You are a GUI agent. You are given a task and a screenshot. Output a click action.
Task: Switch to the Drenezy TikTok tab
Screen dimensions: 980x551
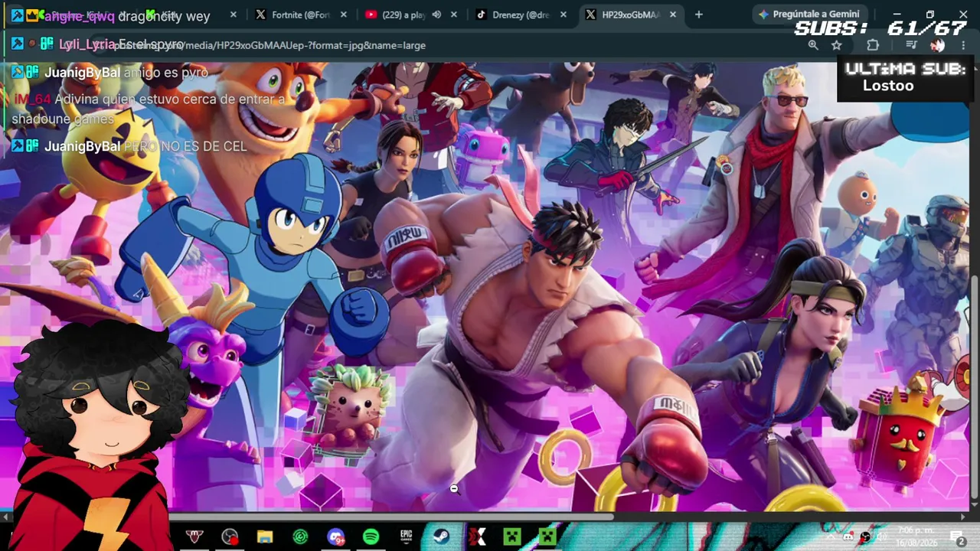(521, 15)
